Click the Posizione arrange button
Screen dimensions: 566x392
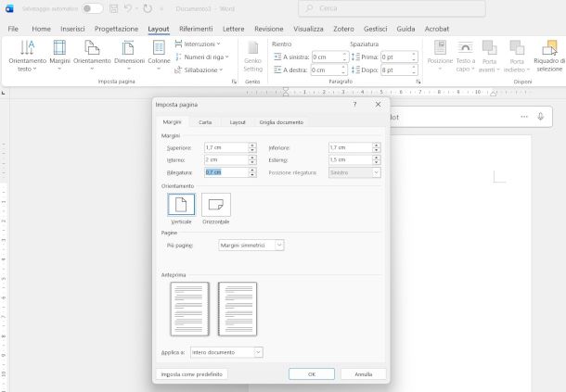pyautogui.click(x=440, y=56)
